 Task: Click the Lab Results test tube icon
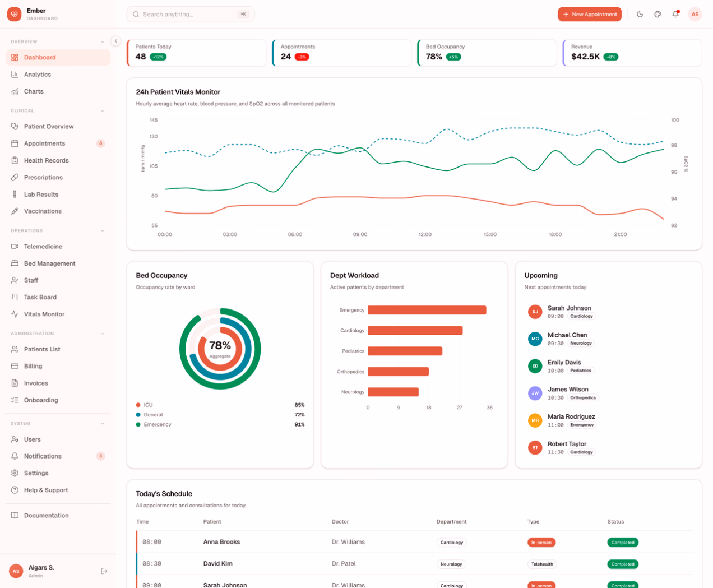point(15,194)
